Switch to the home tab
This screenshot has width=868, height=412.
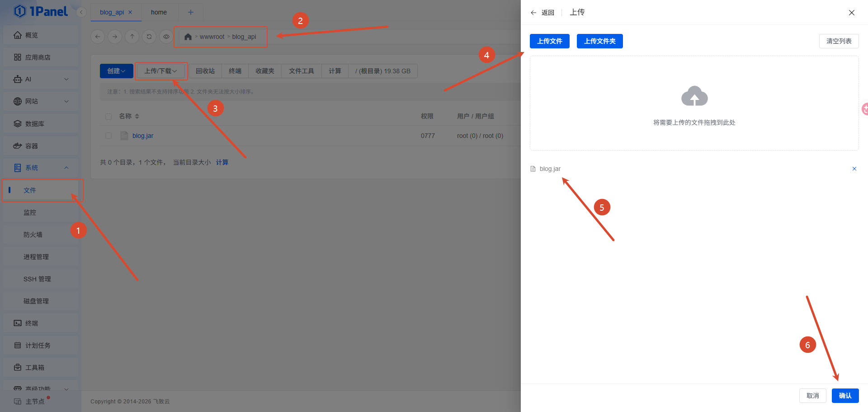(x=159, y=12)
